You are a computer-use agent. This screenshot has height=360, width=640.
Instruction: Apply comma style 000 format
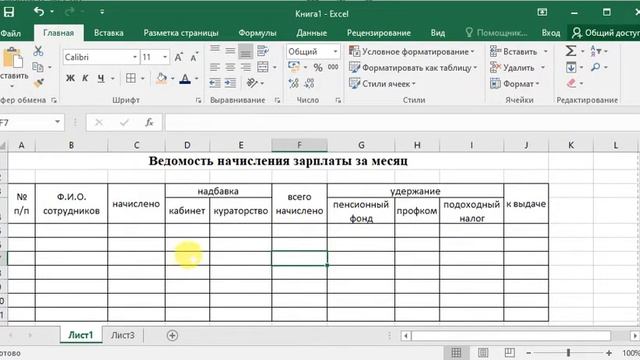(x=333, y=67)
